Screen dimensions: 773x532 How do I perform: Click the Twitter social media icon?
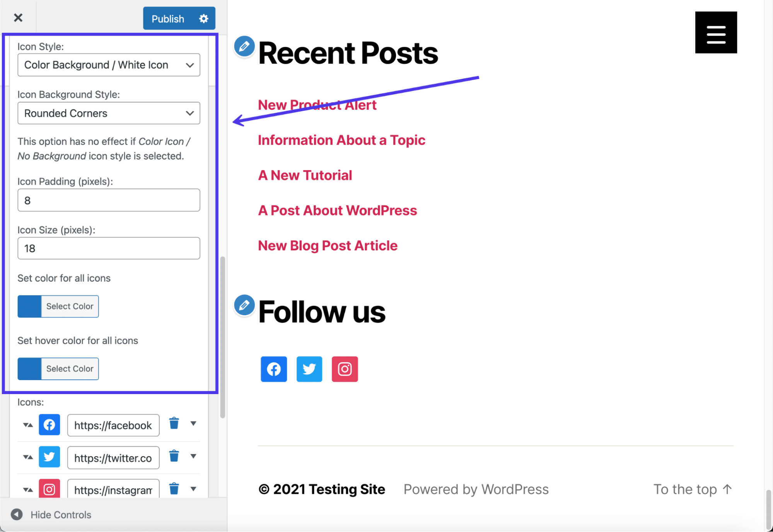309,368
